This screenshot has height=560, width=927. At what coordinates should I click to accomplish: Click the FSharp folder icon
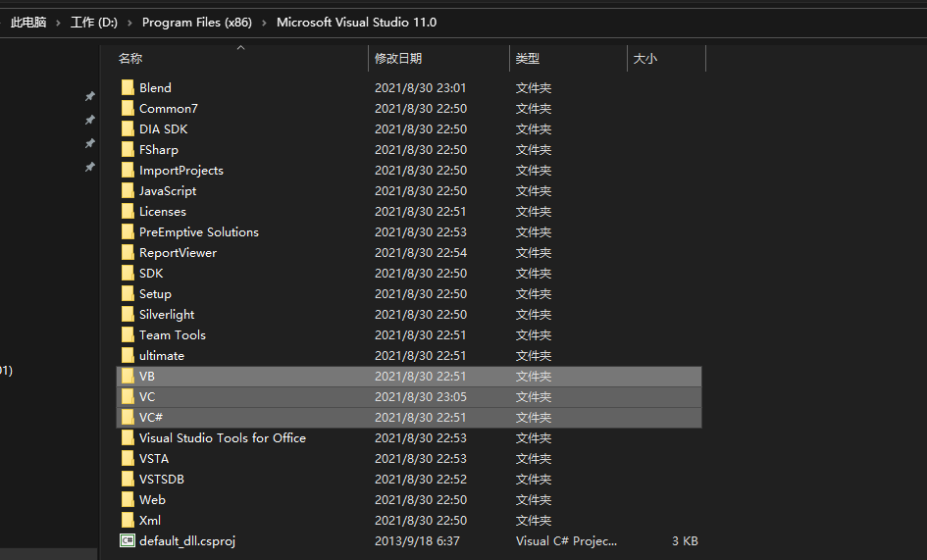128,150
